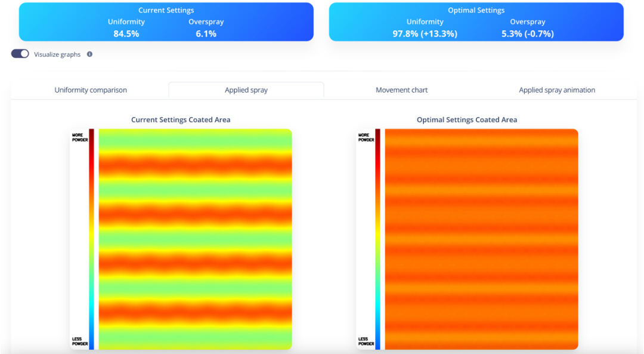Select the 6.1% overspray value

[206, 34]
